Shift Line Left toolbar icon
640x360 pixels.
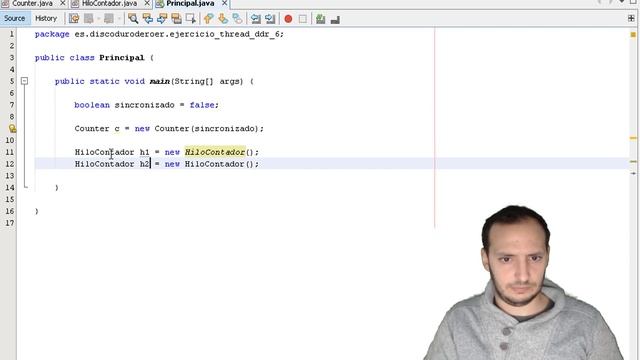pos(256,19)
